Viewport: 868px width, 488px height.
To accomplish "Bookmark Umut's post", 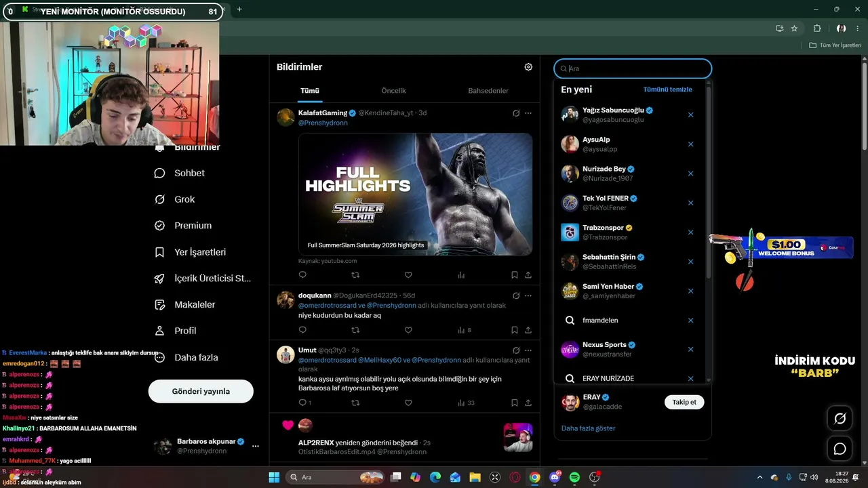I will tap(514, 403).
